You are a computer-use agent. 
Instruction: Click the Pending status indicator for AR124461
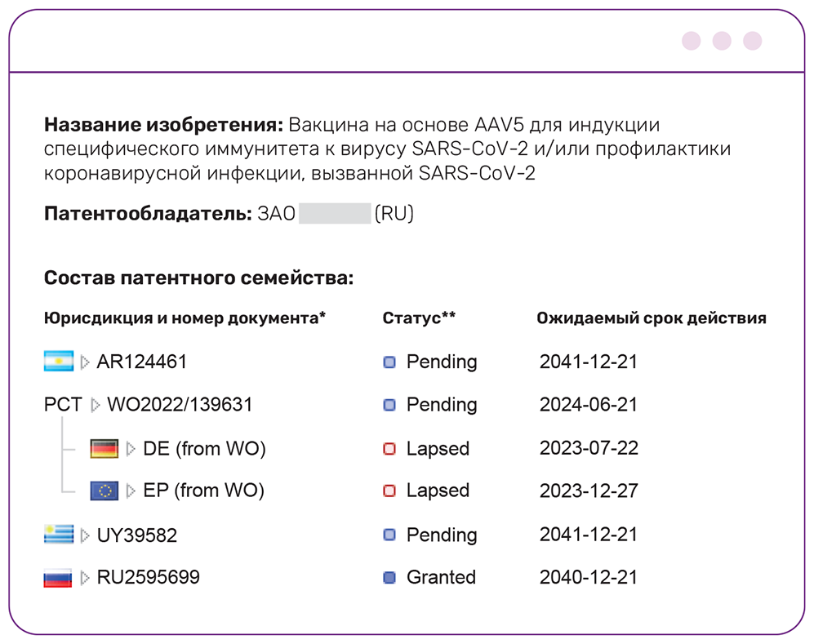click(x=389, y=362)
